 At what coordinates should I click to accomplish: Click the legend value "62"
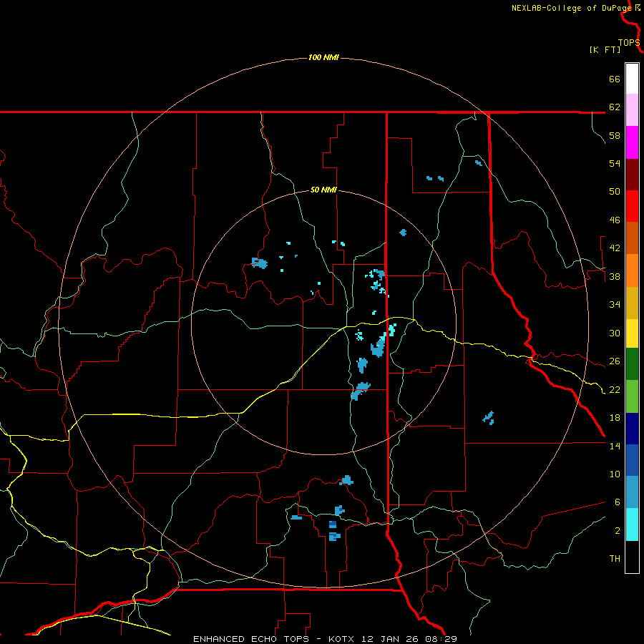coord(615,107)
